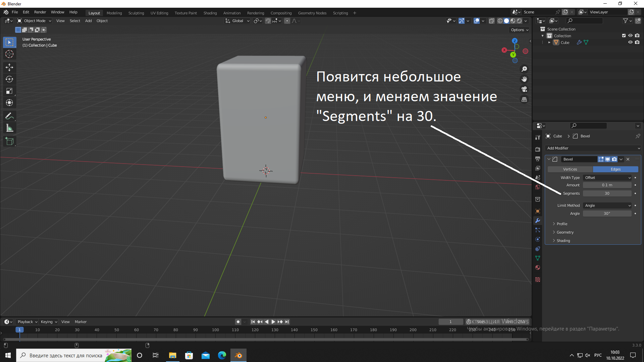Open the timeline Keying popover
Image resolution: width=644 pixels, height=362 pixels.
(x=49, y=322)
